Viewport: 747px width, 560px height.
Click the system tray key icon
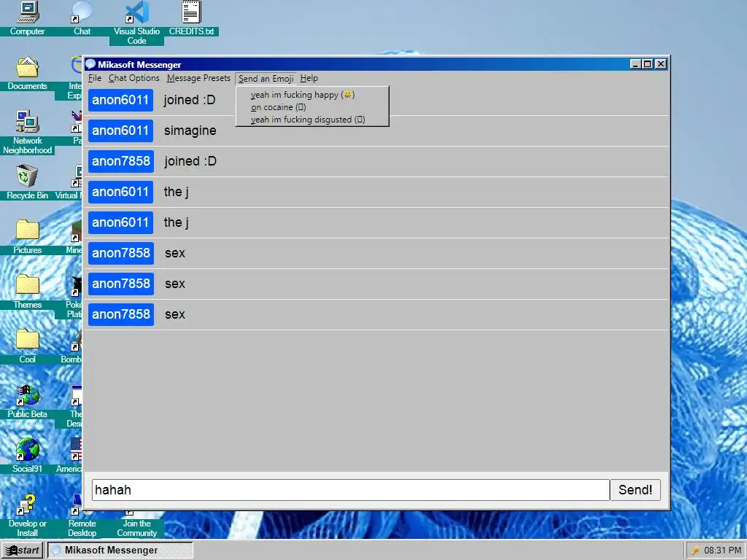point(695,551)
